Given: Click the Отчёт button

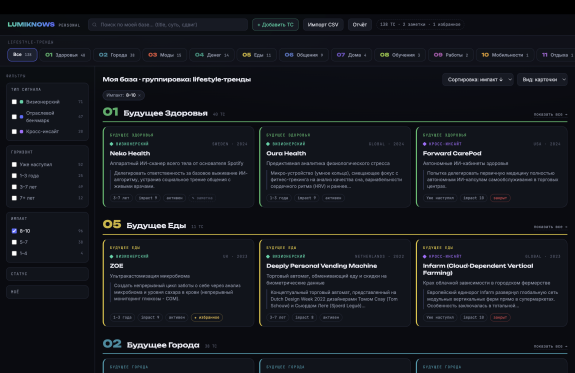Looking at the screenshot, I should point(360,25).
